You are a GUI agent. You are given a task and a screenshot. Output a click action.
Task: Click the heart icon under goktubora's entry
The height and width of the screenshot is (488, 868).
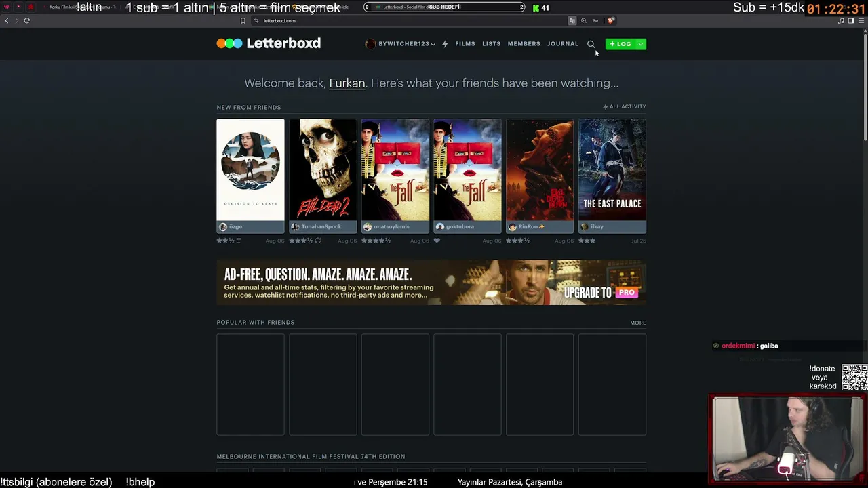tap(437, 241)
